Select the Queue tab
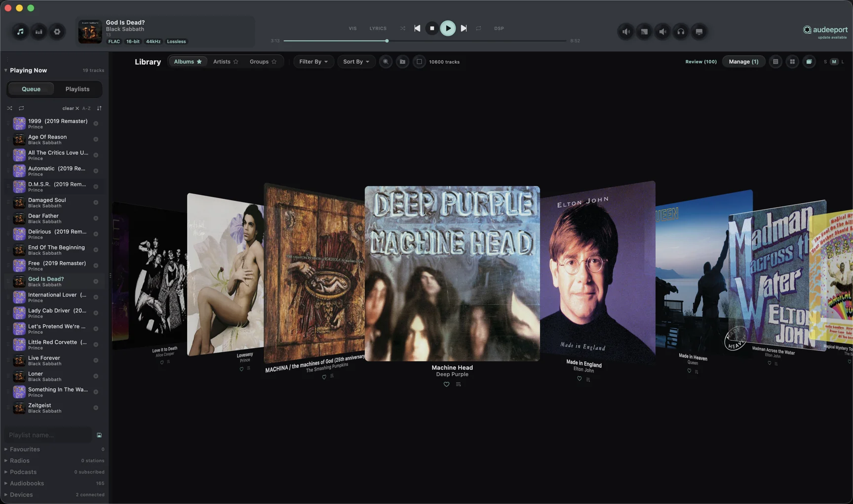Viewport: 853px width, 504px height. coord(31,89)
